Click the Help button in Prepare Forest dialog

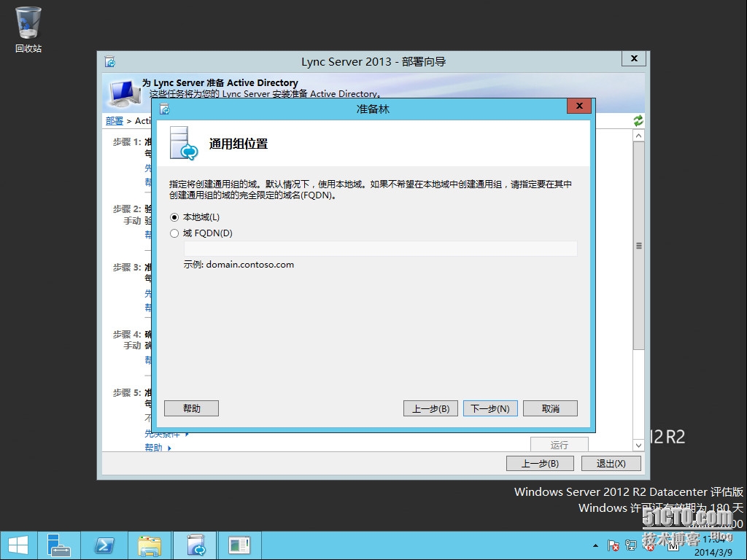pos(192,408)
